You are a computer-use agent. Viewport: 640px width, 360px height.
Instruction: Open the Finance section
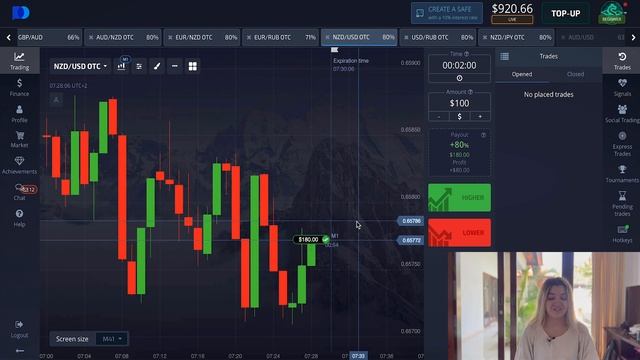[x=19, y=87]
